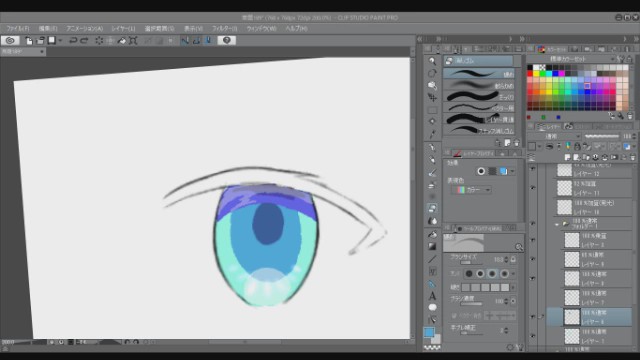Click the Clip Studio launcher icon

click(10, 40)
